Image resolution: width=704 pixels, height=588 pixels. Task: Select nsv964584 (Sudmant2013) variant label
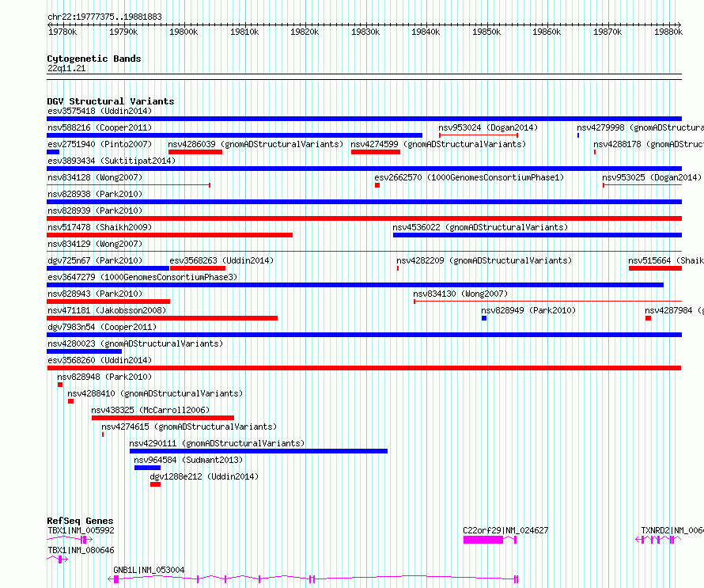pos(188,460)
